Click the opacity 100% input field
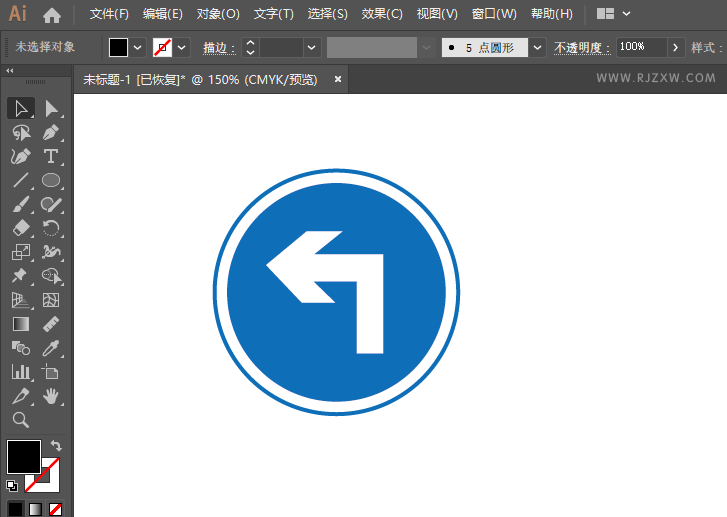The height and width of the screenshot is (517, 727). tap(642, 47)
